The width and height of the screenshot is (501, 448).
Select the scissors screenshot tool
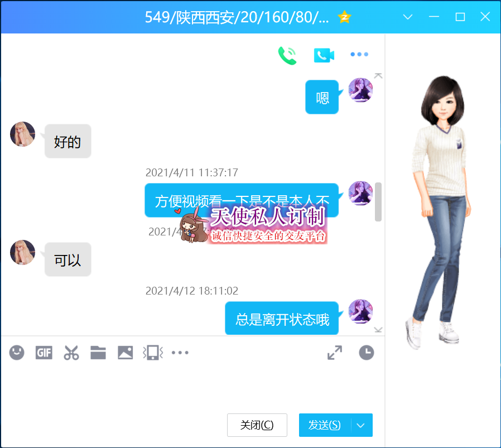pos(71,353)
